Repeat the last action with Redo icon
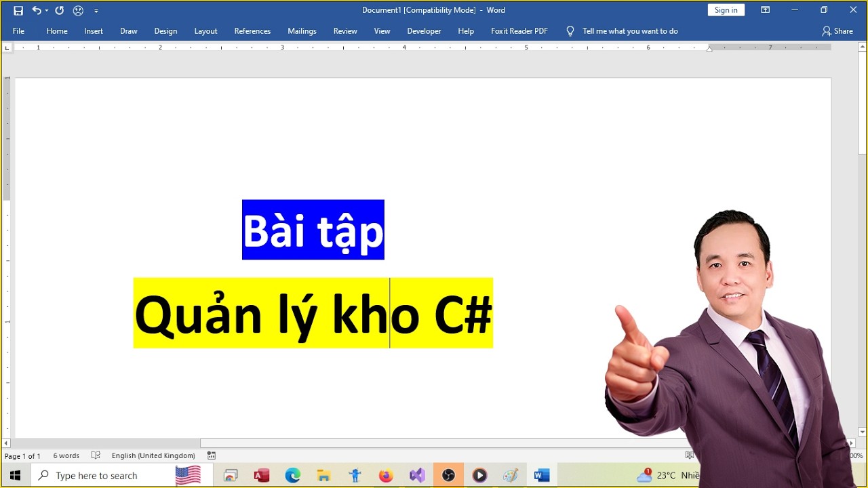This screenshot has height=488, width=868. pyautogui.click(x=60, y=10)
